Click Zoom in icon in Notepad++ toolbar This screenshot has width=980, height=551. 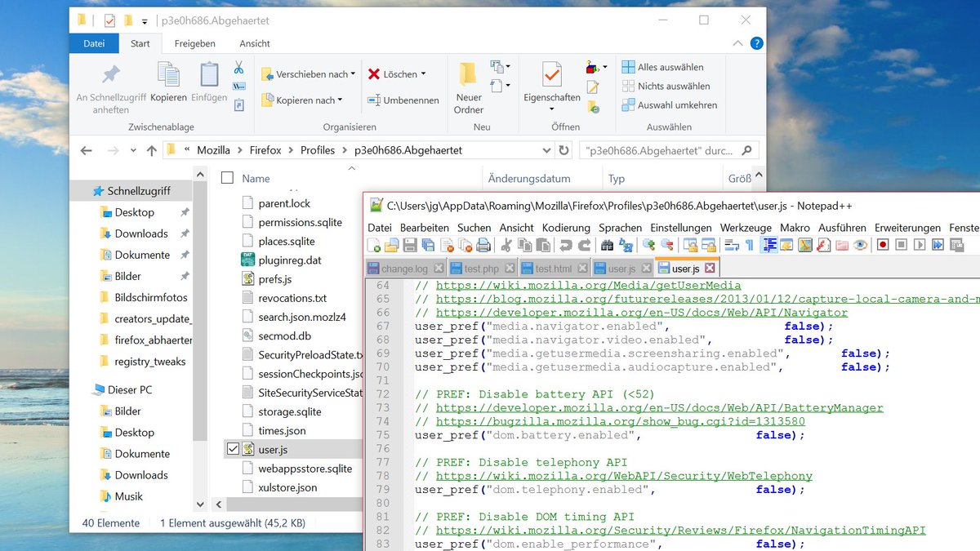[x=648, y=245]
